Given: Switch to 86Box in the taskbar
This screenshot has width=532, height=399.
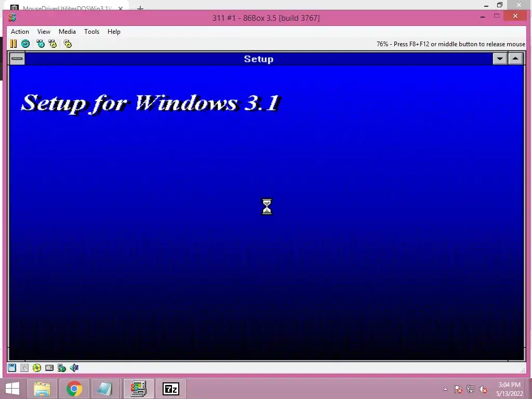Looking at the screenshot, I should point(138,389).
